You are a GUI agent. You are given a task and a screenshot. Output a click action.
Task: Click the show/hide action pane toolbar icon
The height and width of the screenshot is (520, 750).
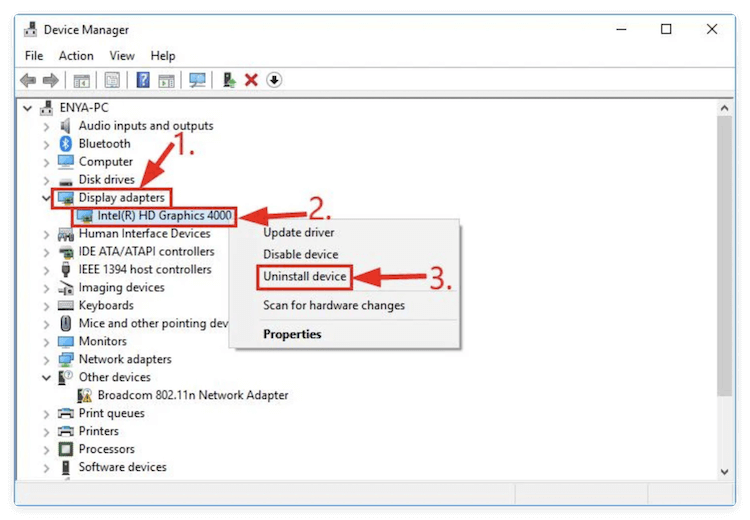[x=166, y=80]
